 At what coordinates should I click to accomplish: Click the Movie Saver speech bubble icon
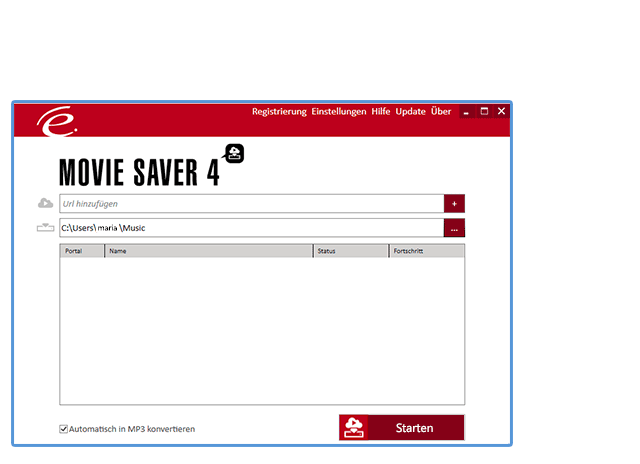click(x=234, y=153)
